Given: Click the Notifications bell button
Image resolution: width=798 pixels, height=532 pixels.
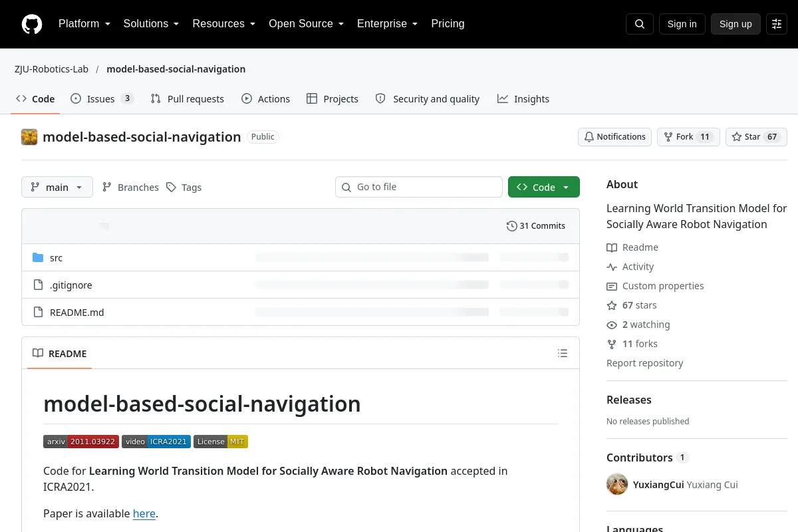Looking at the screenshot, I should pos(614,137).
